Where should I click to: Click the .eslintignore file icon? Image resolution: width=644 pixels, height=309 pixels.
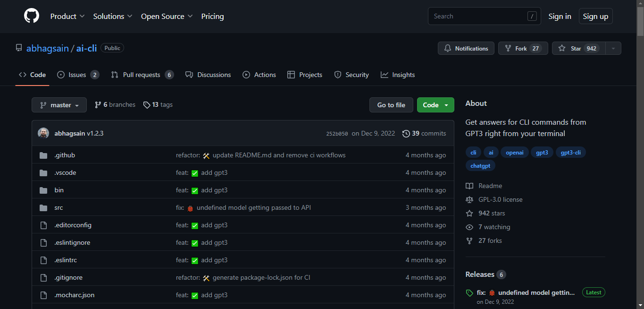tap(44, 243)
